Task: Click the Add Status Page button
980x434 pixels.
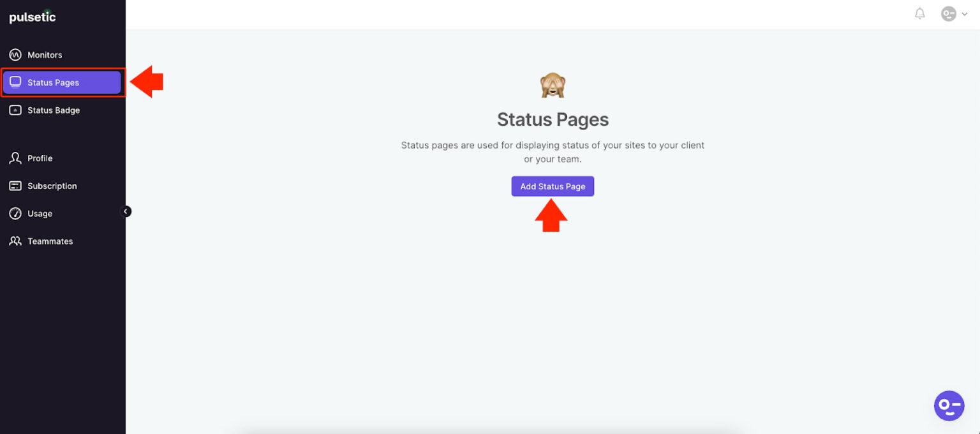Action: (x=553, y=186)
